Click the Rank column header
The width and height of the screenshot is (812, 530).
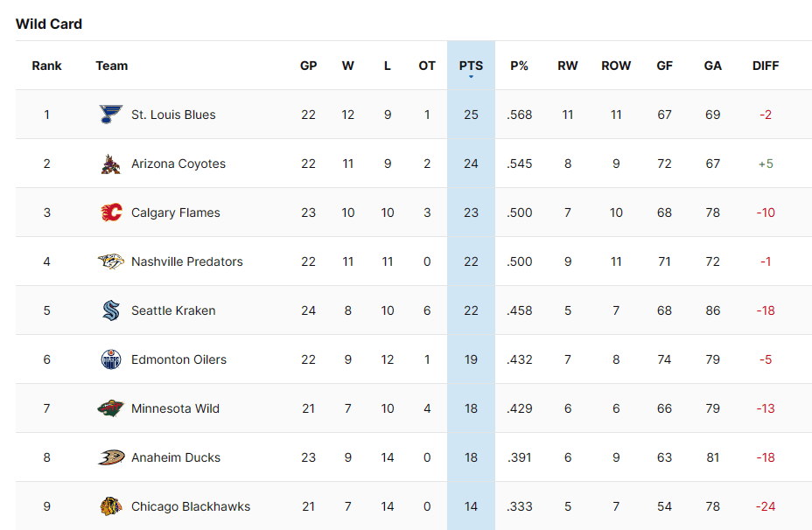pos(47,66)
